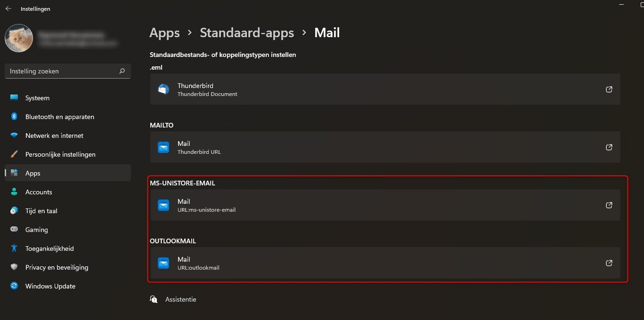Open Privacy en beveiliging settings
644x320 pixels.
[x=68, y=267]
